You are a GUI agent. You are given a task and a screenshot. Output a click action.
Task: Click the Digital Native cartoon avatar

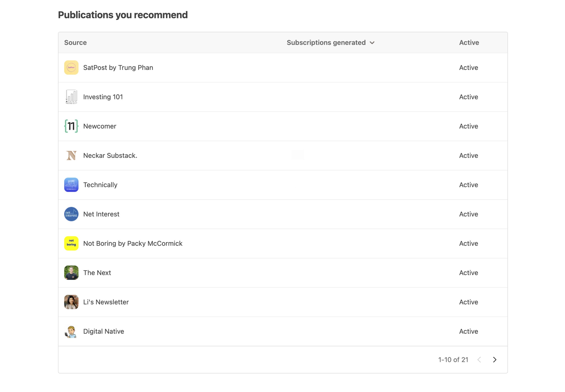71,331
